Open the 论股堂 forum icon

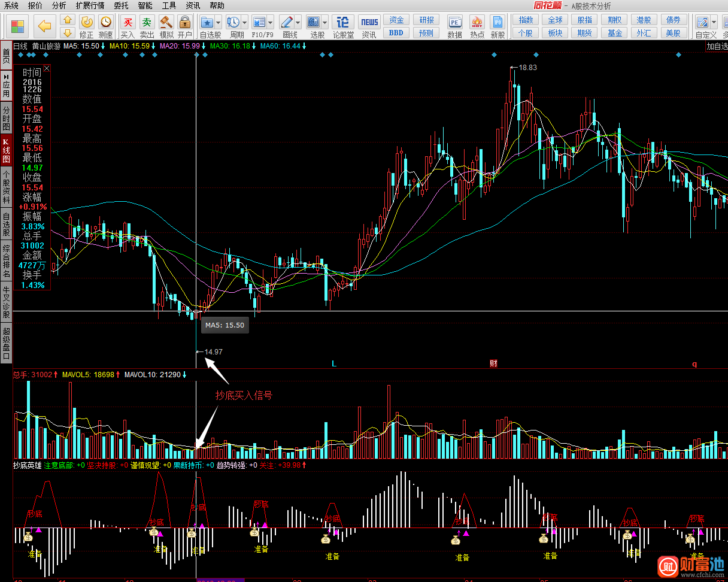click(343, 22)
